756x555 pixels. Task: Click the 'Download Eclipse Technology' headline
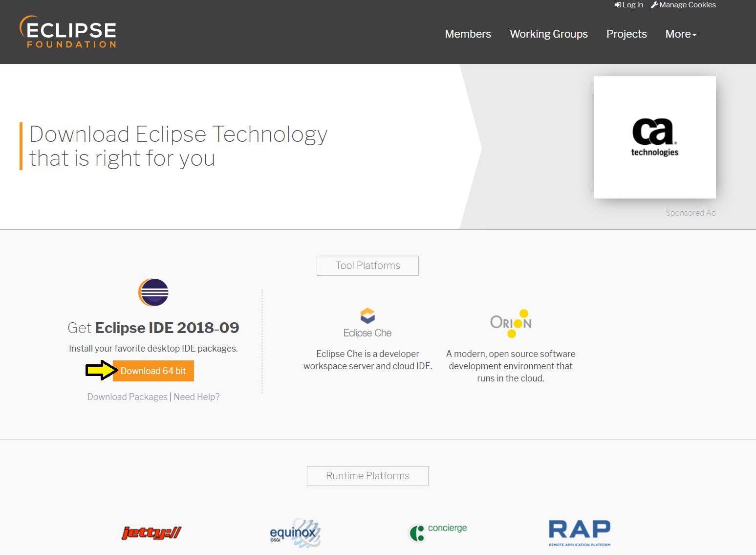(178, 146)
